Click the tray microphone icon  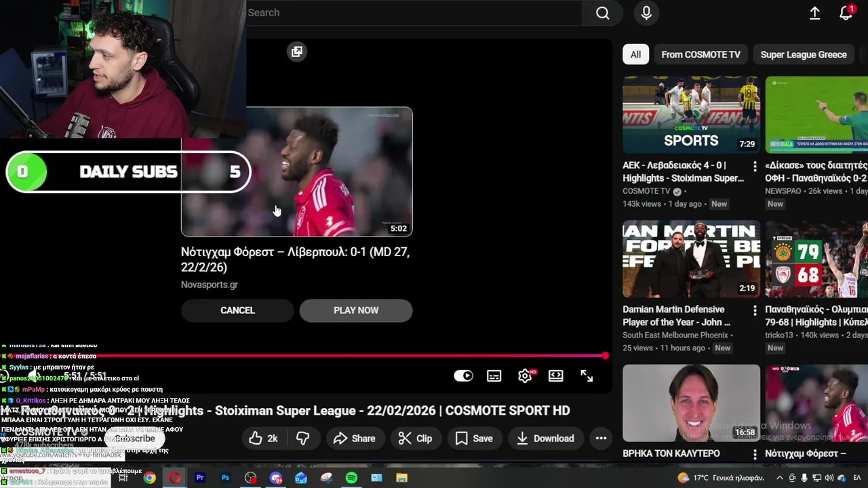click(x=804, y=478)
